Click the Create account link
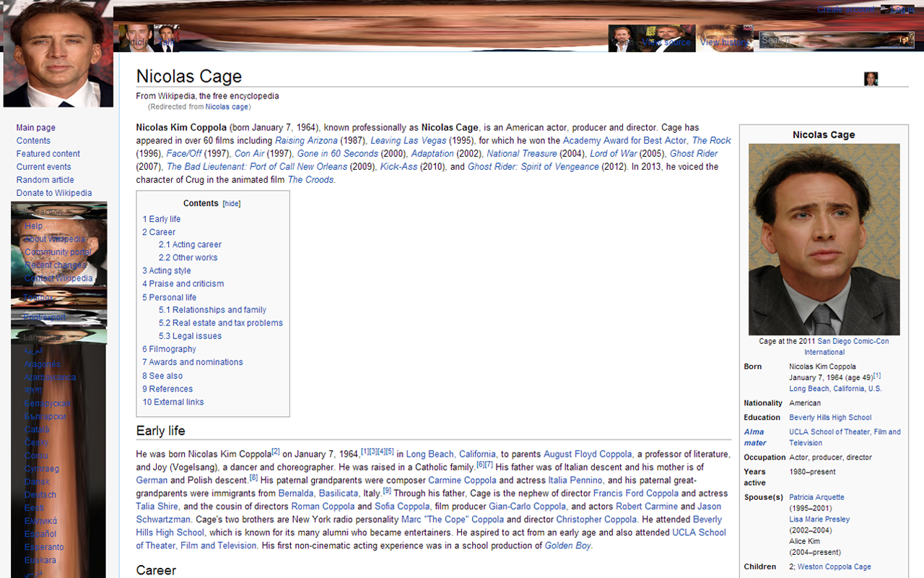This screenshot has width=924, height=578. [x=845, y=9]
